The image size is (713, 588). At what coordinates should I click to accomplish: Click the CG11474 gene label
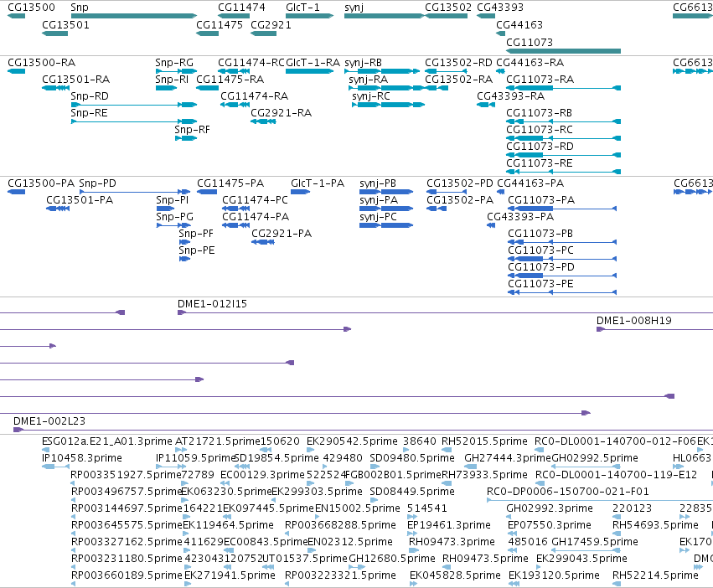241,8
